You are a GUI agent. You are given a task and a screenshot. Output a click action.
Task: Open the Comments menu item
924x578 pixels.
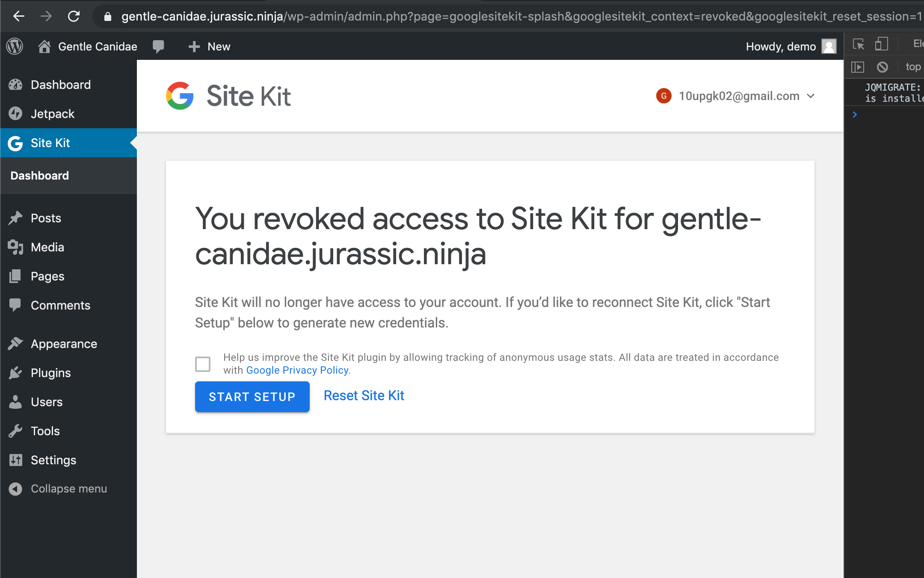(68, 305)
